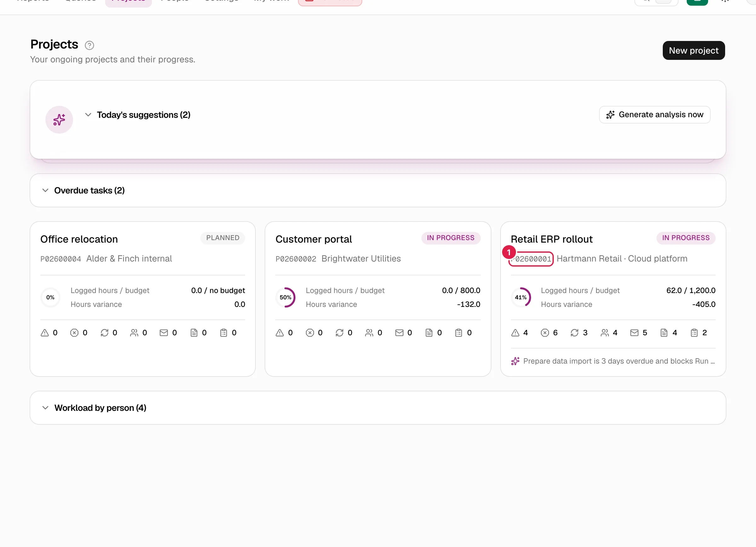The image size is (756, 547).
Task: Click people icon showing 4 on Retail ERP
Action: pos(605,333)
